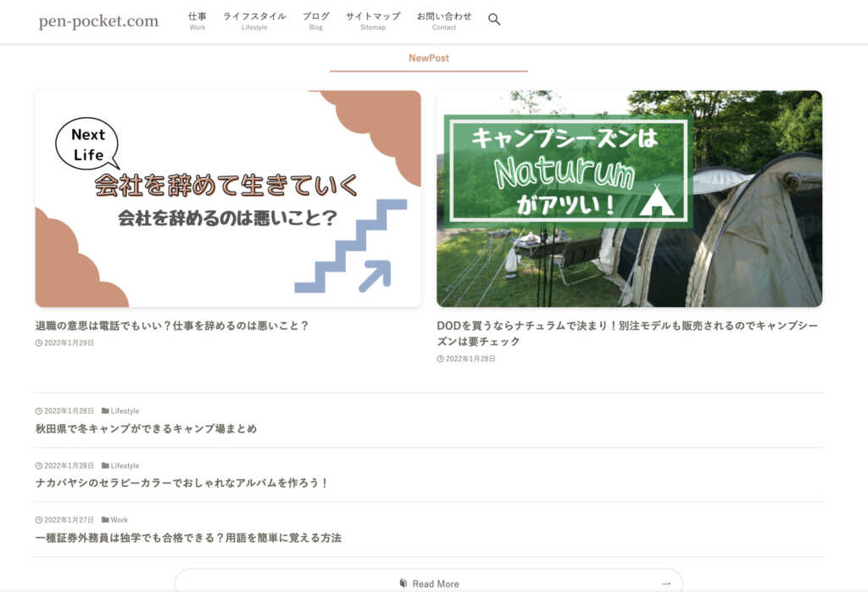Screen dimensions: 868x592
Task: Select the NewPost tab heading
Action: coord(429,59)
